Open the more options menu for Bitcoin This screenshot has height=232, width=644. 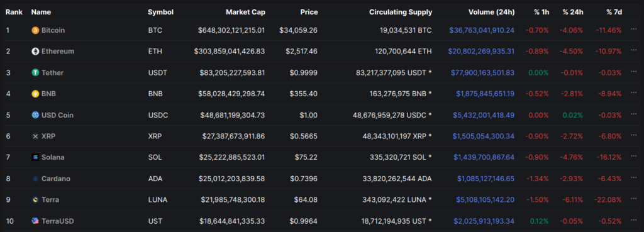pos(633,30)
